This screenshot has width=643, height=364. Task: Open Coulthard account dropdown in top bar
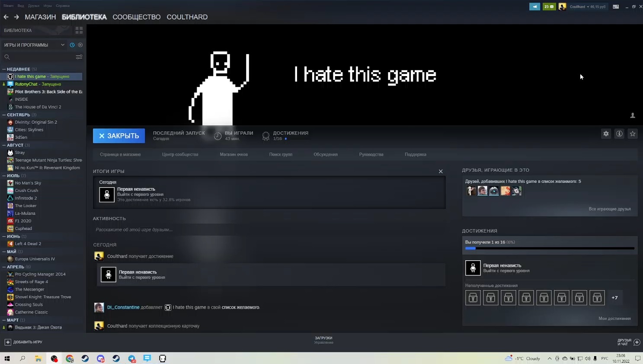coord(587,6)
